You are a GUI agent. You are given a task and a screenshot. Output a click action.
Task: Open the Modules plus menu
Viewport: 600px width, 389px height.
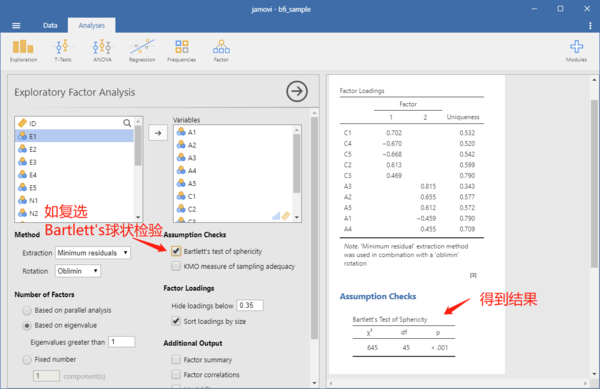coord(576,51)
